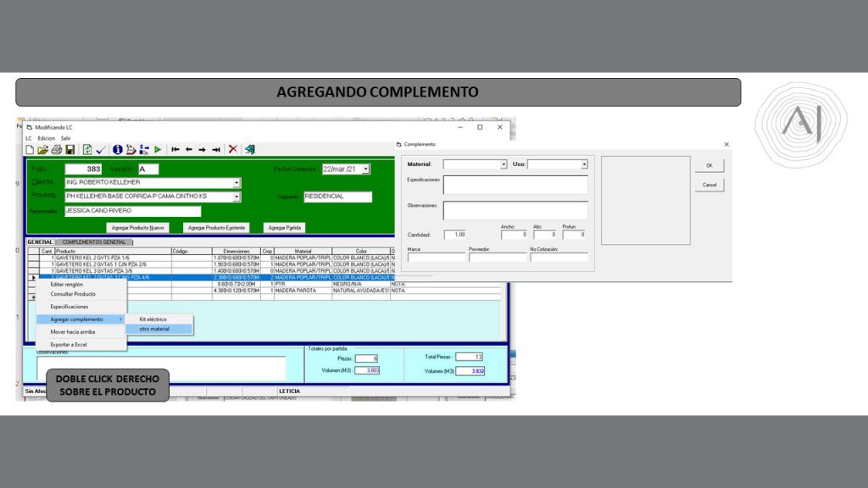
Task: Click the floppy disk save icon
Action: pyautogui.click(x=70, y=149)
